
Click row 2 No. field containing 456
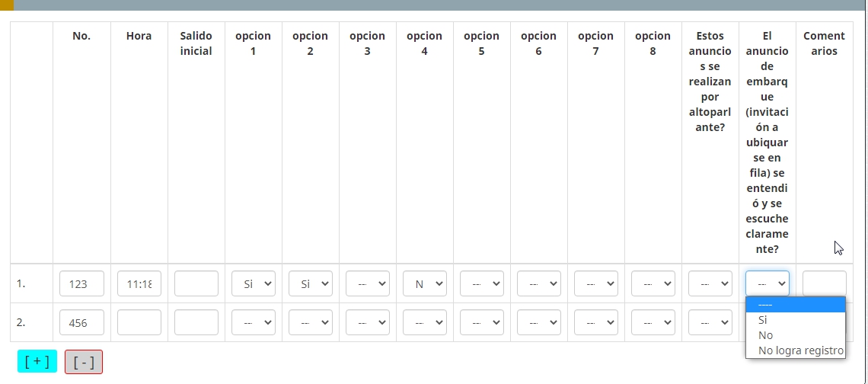(x=81, y=322)
